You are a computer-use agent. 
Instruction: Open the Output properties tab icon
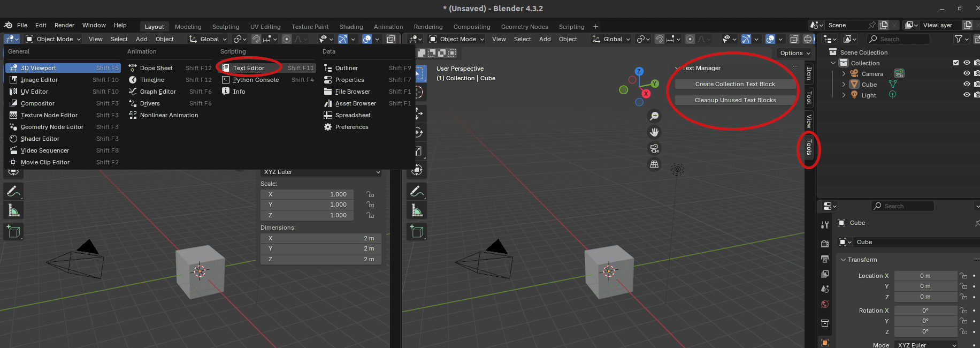[x=825, y=259]
